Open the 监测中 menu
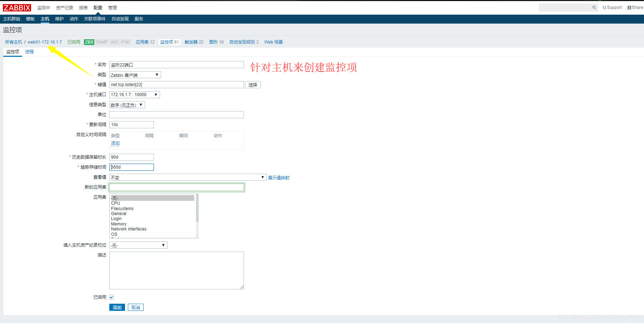 (44, 7)
